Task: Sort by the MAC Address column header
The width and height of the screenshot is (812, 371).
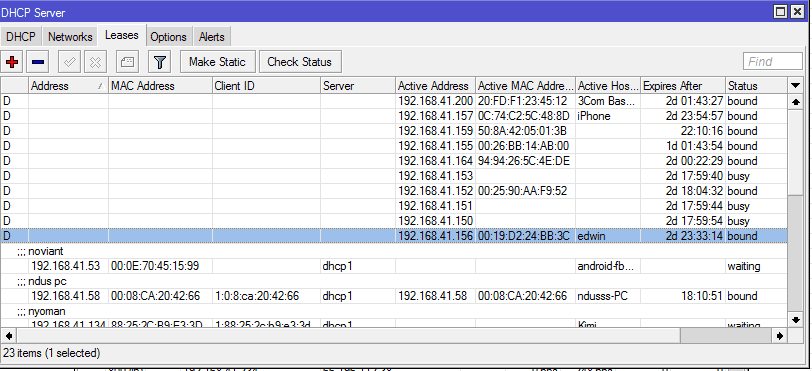Action: 161,86
